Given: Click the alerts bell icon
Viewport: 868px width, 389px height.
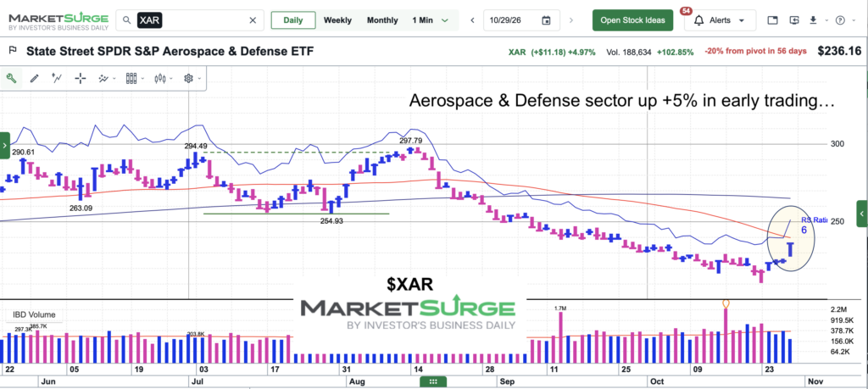Looking at the screenshot, I should point(699,20).
